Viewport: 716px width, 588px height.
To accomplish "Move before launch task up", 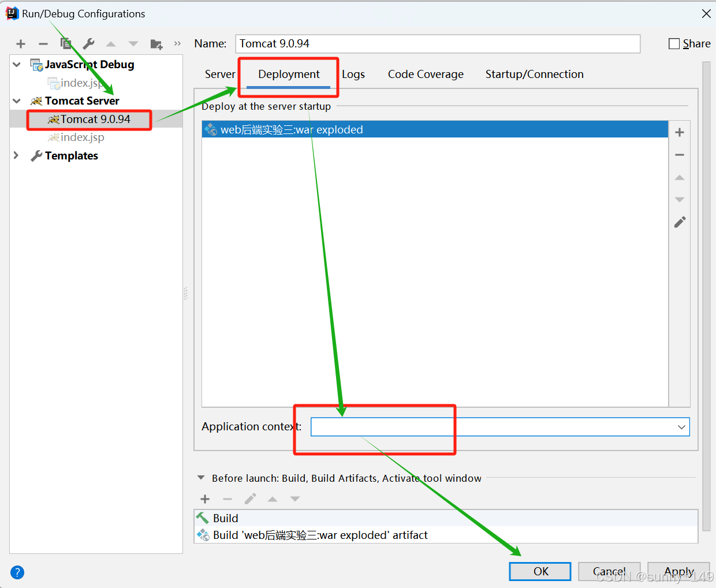I will click(x=273, y=499).
